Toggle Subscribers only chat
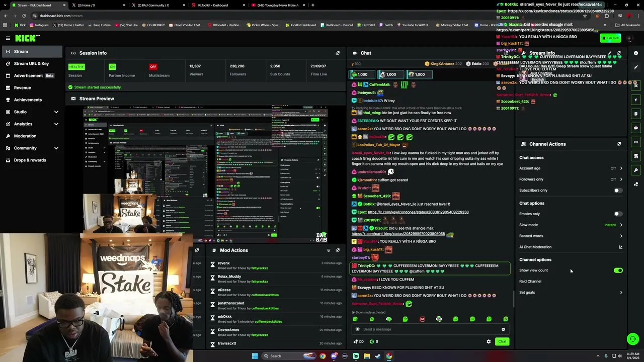 pos(618,191)
